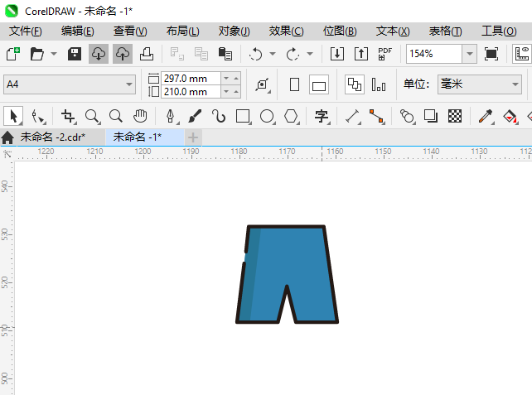
Task: Click the grayed-out Copy icon
Action: coord(201,54)
